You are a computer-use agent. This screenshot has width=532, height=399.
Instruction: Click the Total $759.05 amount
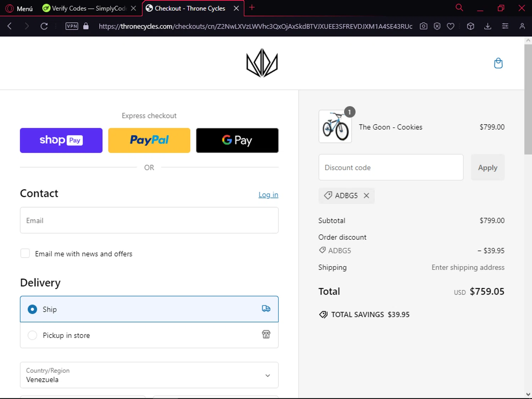pyautogui.click(x=487, y=292)
